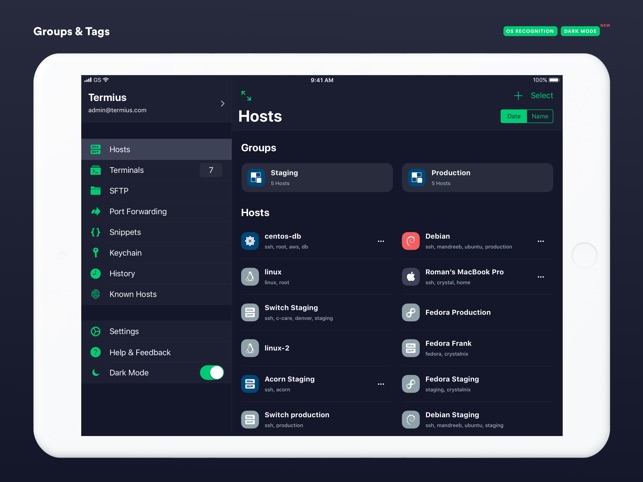Viewport: 643px width, 482px height.
Task: Click the Select button
Action: pyautogui.click(x=542, y=96)
